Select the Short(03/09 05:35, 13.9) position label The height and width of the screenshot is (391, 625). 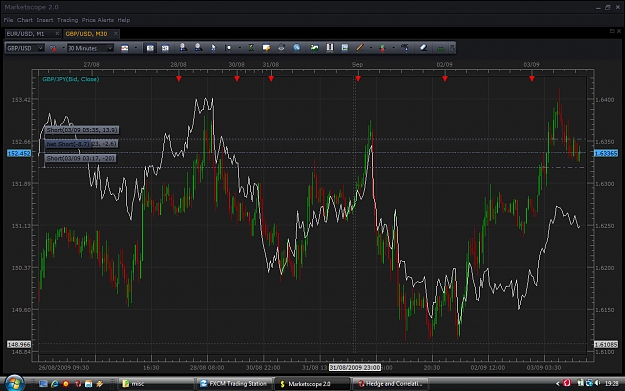(82, 130)
